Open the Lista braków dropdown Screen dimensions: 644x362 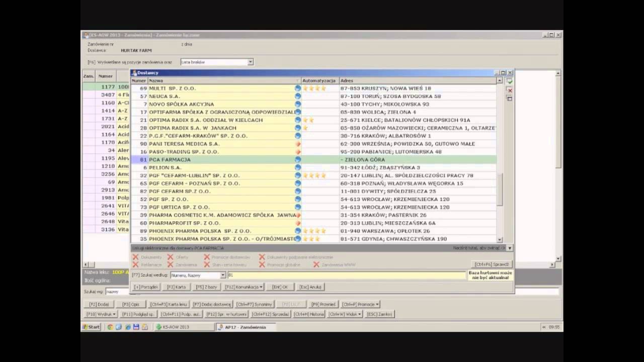pyautogui.click(x=250, y=62)
